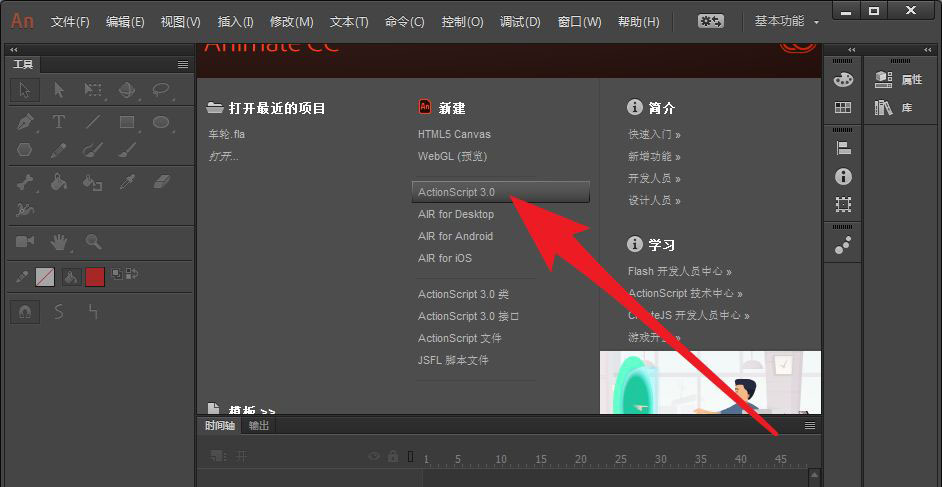This screenshot has height=487, width=942.
Task: Select the Zoom magnifier tool
Action: (93, 242)
